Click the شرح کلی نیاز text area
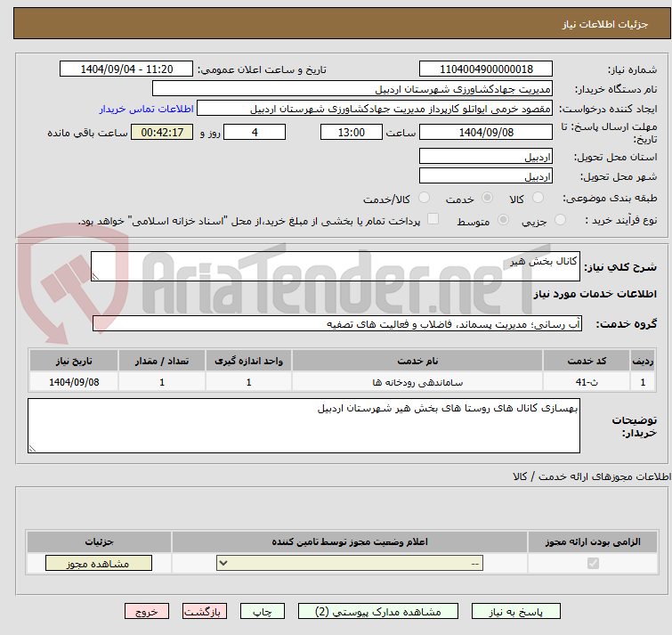The width and height of the screenshot is (672, 635). coord(336,266)
